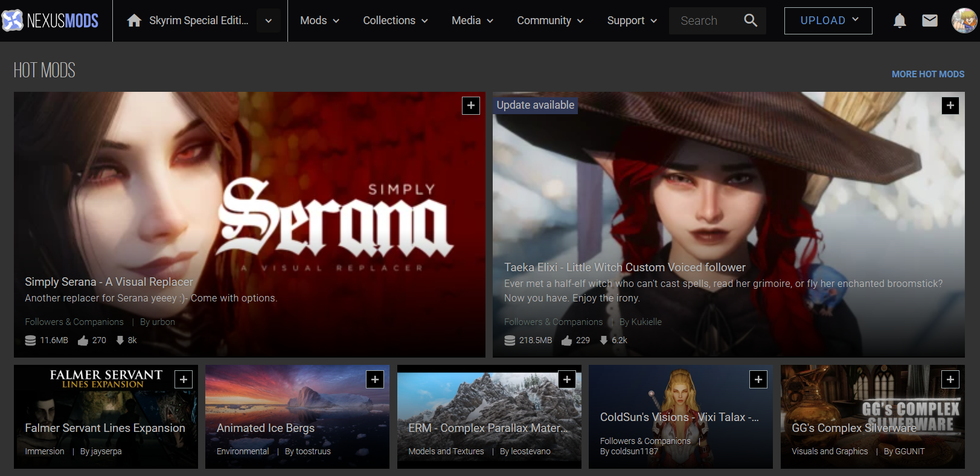Open the user profile avatar
The height and width of the screenshot is (476, 980).
[964, 21]
